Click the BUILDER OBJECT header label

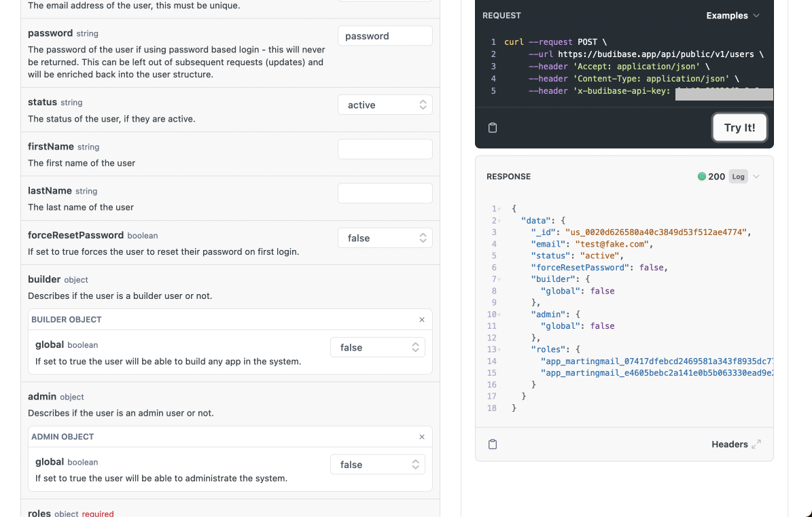pos(67,319)
